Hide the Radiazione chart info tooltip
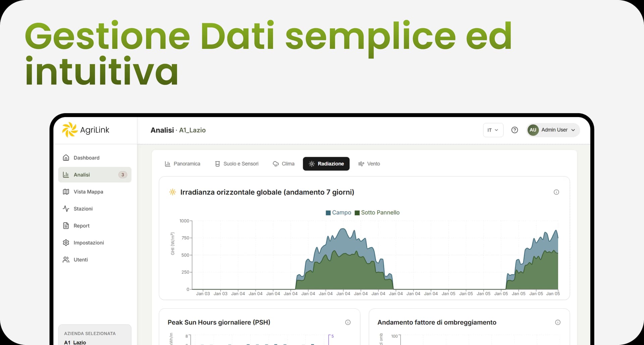 pyautogui.click(x=556, y=192)
